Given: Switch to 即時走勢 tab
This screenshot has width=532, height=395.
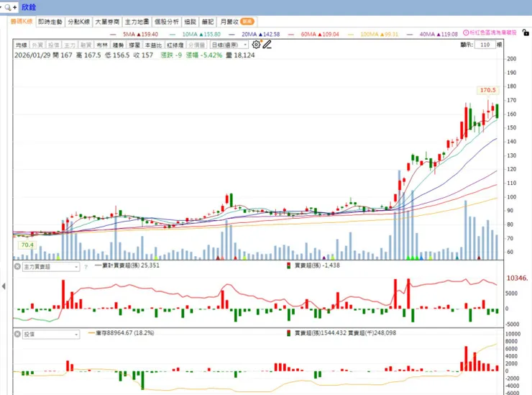Looking at the screenshot, I should pyautogui.click(x=50, y=22).
